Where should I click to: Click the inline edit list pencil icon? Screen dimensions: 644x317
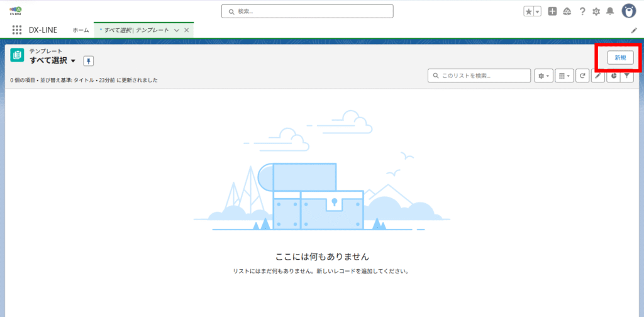[598, 75]
